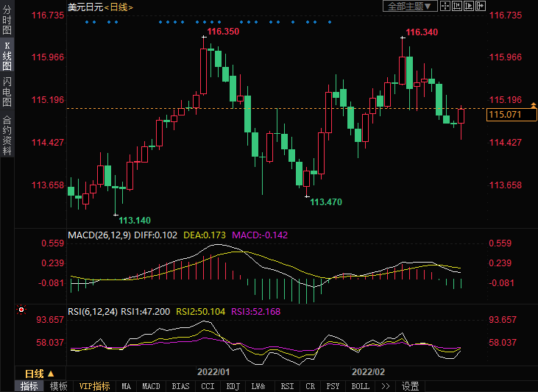The image size is (538, 392).
Task: Click the vertical range measure icon
Action: point(458,6)
